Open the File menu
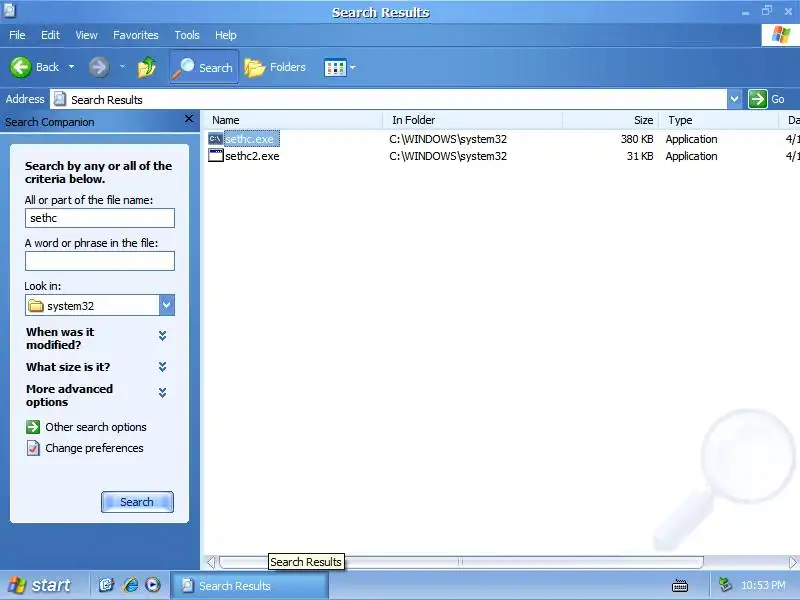Viewport: 800px width, 600px height. [17, 35]
